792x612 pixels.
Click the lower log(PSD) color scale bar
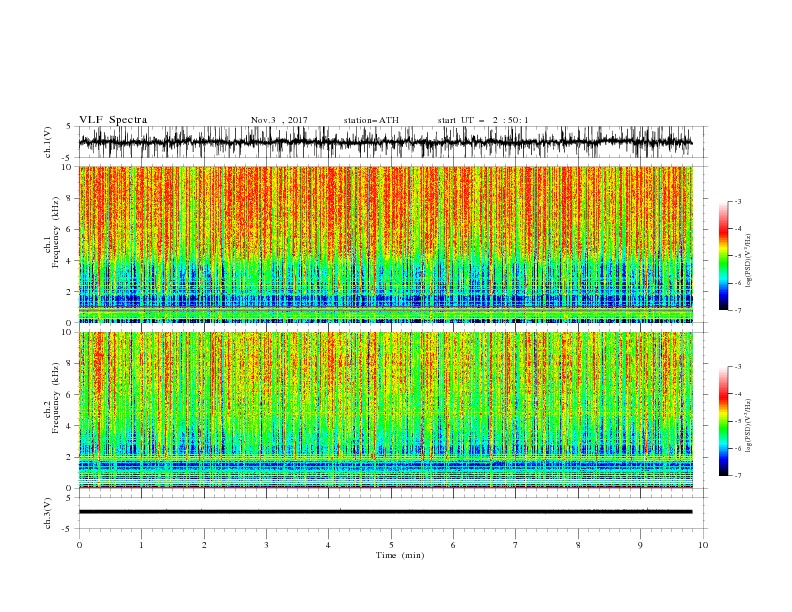[724, 421]
